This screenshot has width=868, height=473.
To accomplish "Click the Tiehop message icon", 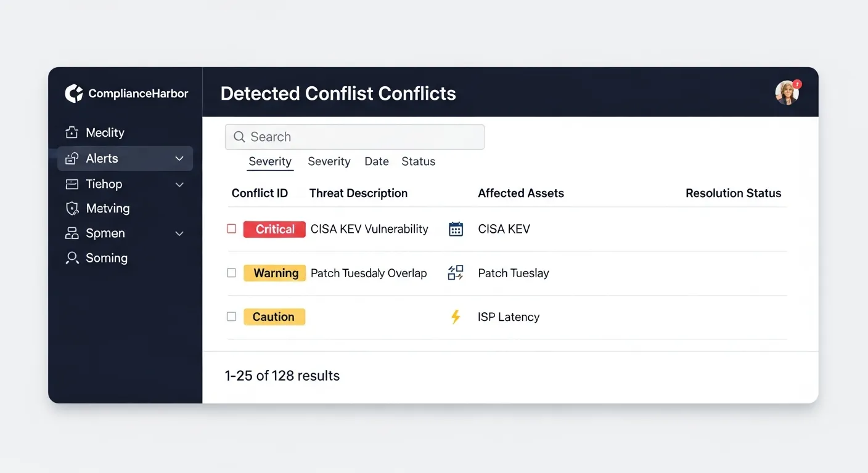I will [72, 184].
